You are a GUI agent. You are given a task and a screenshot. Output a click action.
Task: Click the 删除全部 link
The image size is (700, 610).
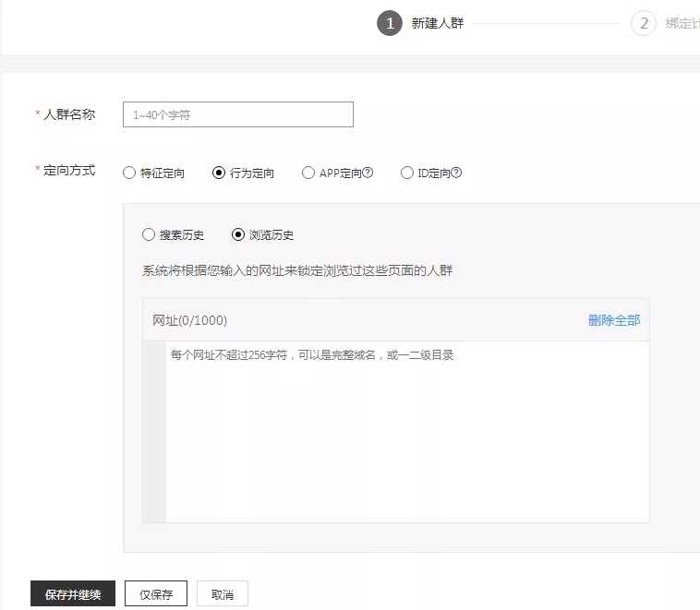coord(614,320)
